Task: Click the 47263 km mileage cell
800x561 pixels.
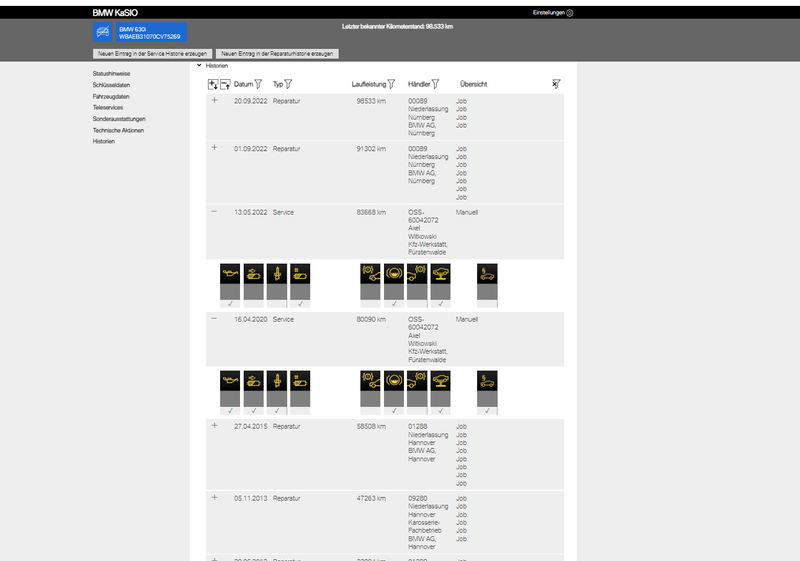Action: pyautogui.click(x=371, y=498)
